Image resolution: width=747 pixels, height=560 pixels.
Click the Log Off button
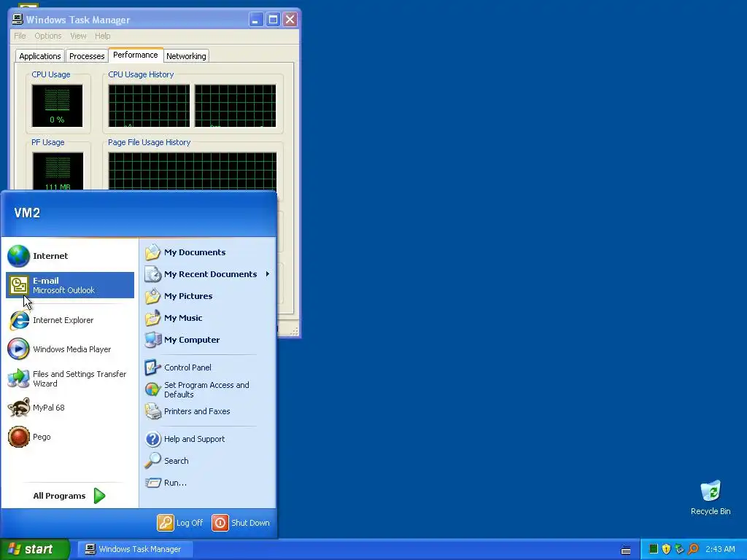point(181,523)
